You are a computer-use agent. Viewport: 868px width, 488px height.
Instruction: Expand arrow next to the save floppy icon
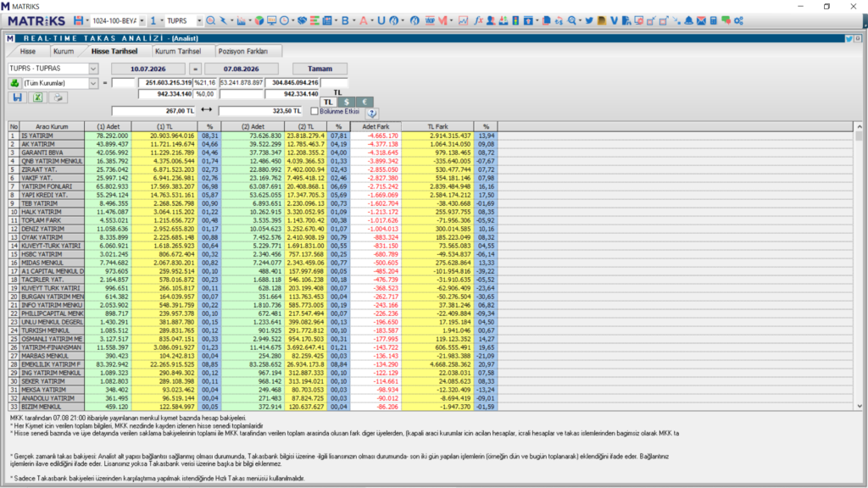[87, 20]
